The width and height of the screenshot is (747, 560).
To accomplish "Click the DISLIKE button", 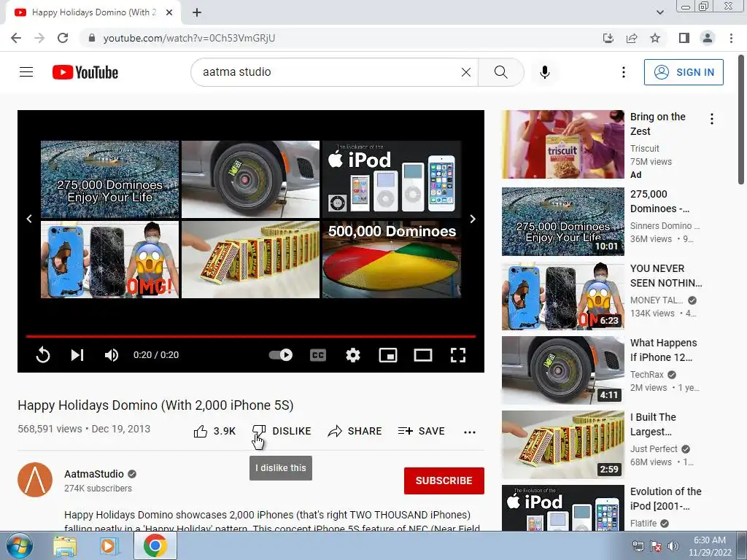I will (281, 431).
